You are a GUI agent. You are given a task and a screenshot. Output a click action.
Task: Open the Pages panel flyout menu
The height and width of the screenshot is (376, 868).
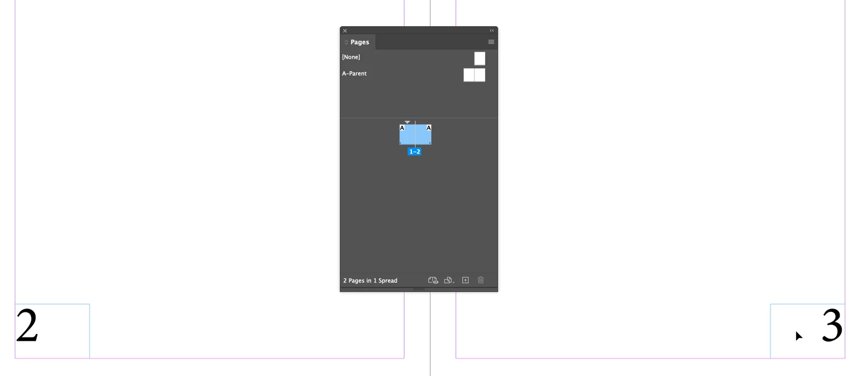[x=491, y=42]
